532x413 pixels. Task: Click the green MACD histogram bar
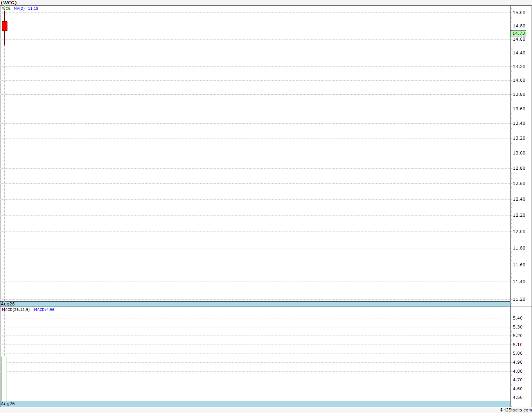click(x=4, y=379)
